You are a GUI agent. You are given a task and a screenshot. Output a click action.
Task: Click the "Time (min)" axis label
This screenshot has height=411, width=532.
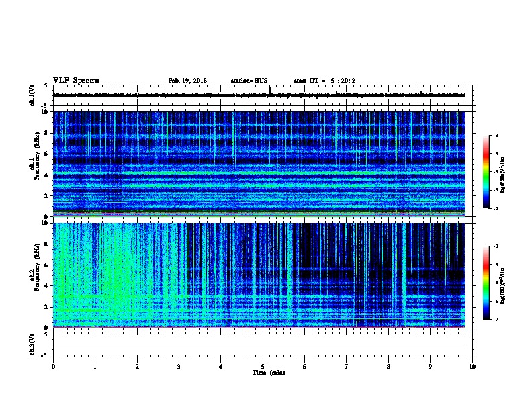(269, 373)
